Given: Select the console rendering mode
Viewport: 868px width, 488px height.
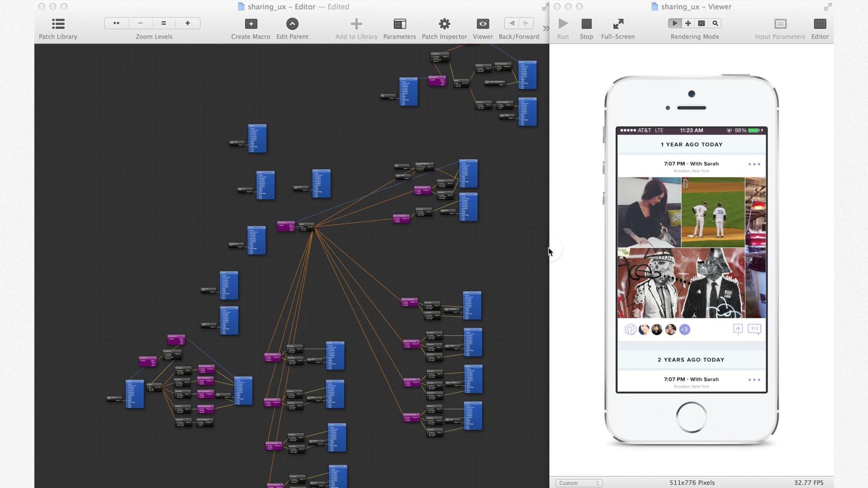Looking at the screenshot, I should [x=701, y=23].
